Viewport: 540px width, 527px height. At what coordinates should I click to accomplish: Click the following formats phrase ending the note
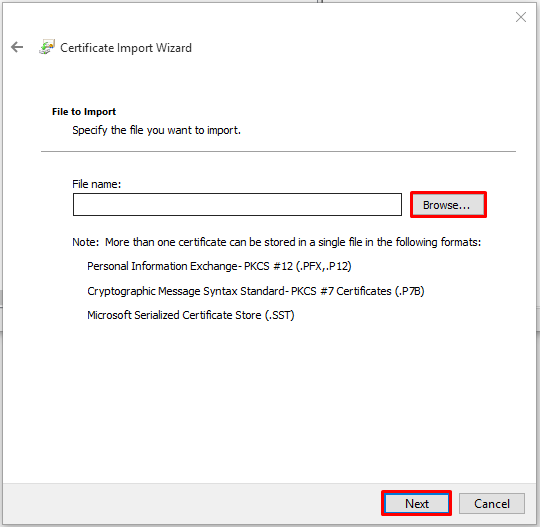click(438, 242)
